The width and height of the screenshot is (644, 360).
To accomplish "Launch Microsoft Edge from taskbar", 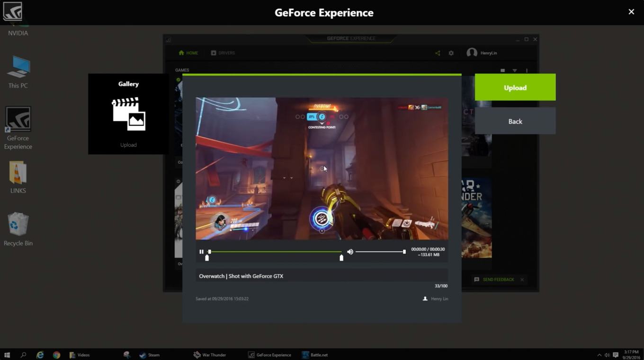I will [40, 355].
